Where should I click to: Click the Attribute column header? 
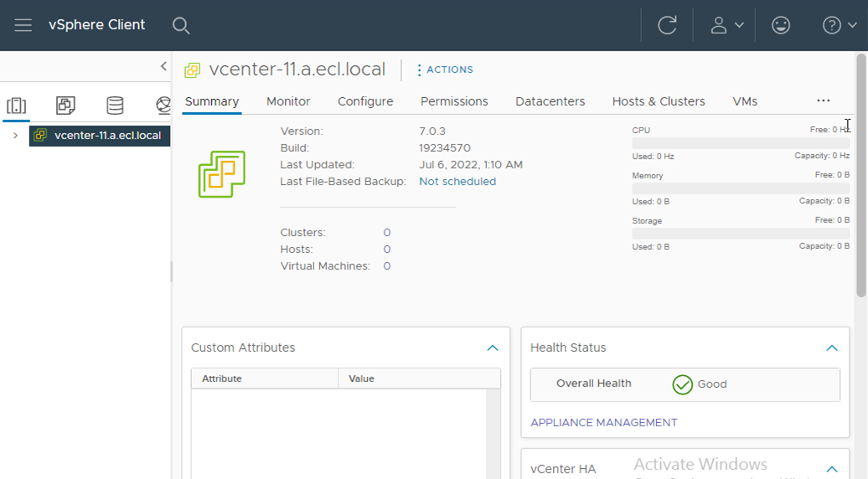point(265,379)
